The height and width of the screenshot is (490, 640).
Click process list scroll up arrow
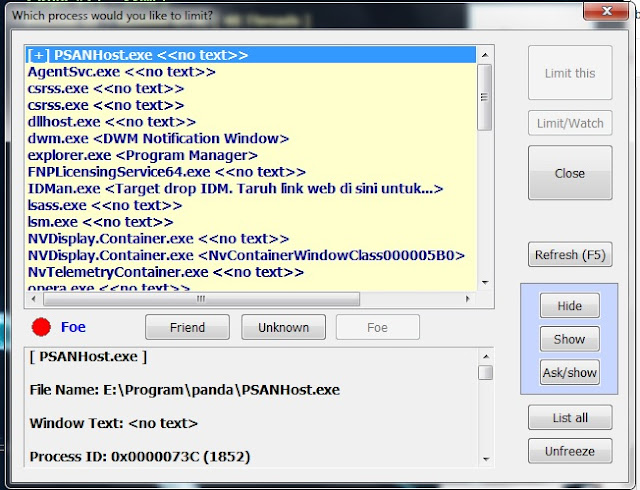(485, 55)
